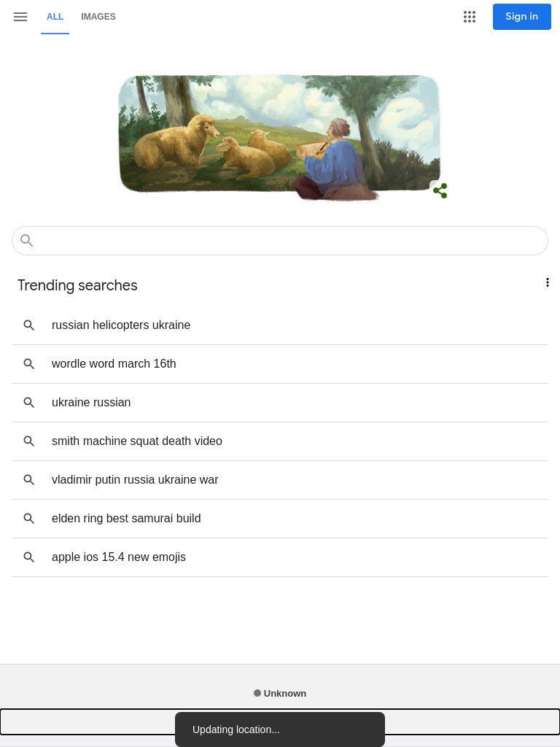Open Trending searches three-dot options

547,282
